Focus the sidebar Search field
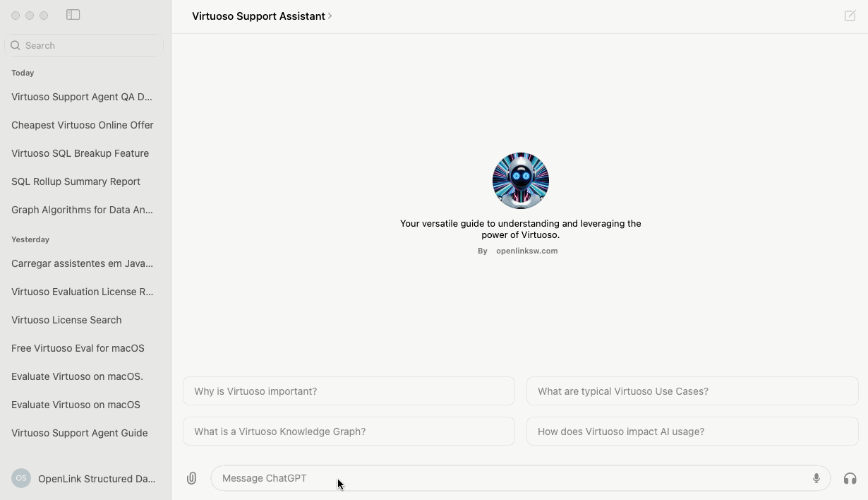The image size is (868, 500). (85, 45)
